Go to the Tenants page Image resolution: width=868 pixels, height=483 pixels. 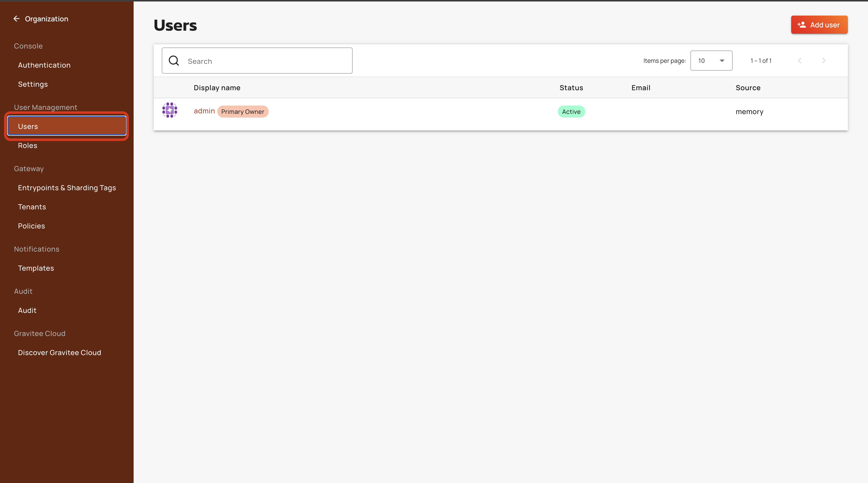32,207
